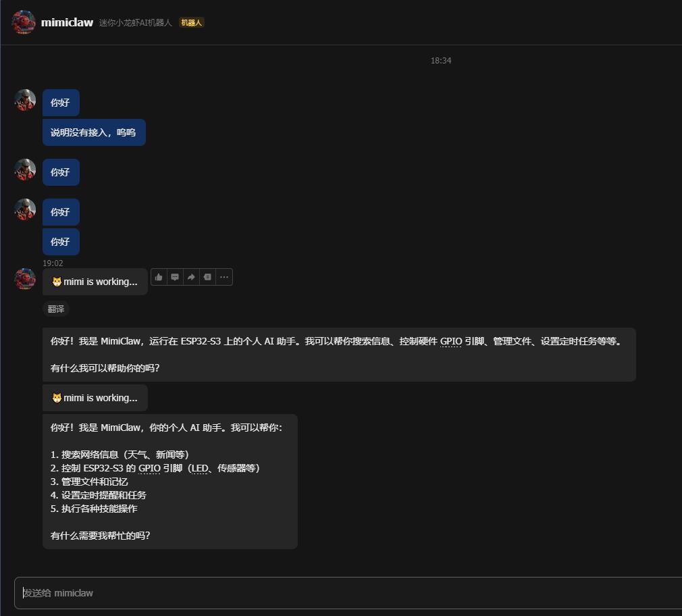
Task: Open the bot avatar beside the working message
Action: (x=24, y=278)
